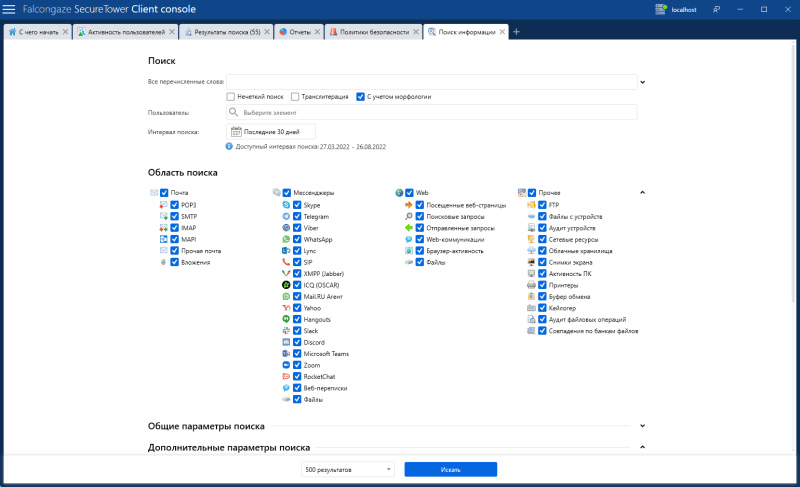
Task: Open the hamburger menu in title bar
Action: (9, 9)
